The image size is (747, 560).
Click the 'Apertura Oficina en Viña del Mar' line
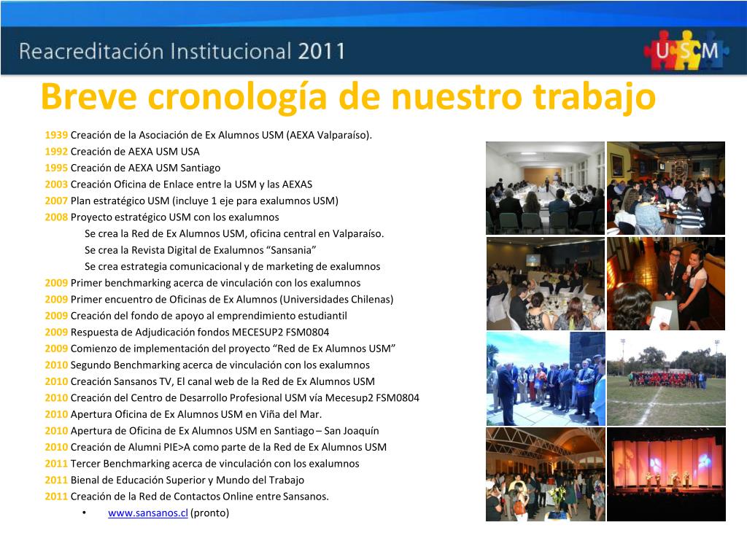click(x=183, y=414)
